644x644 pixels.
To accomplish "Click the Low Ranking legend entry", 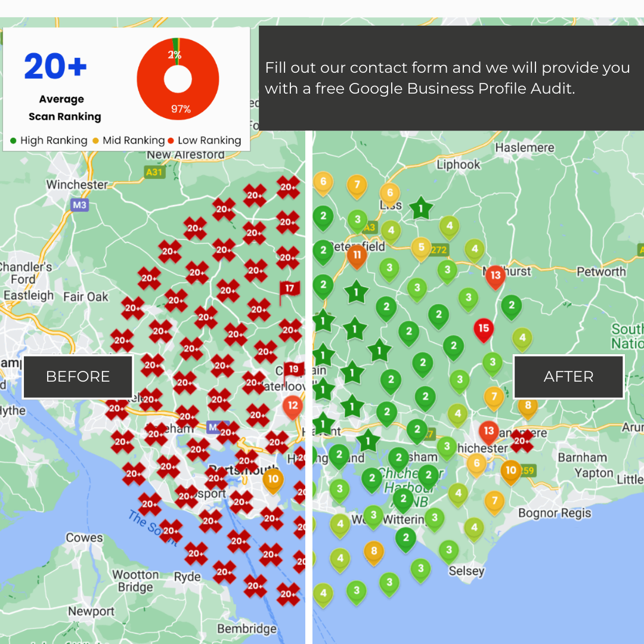I will pos(205,141).
